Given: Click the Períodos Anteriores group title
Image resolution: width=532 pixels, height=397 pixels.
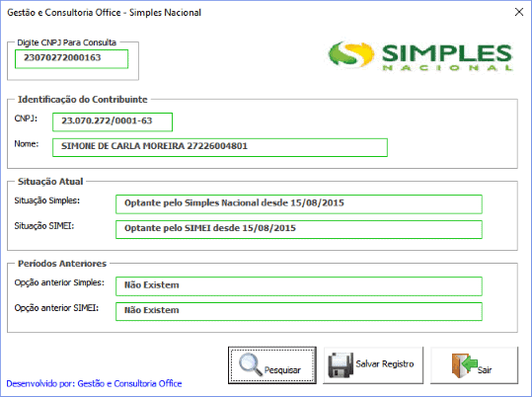Looking at the screenshot, I should pos(62,264).
